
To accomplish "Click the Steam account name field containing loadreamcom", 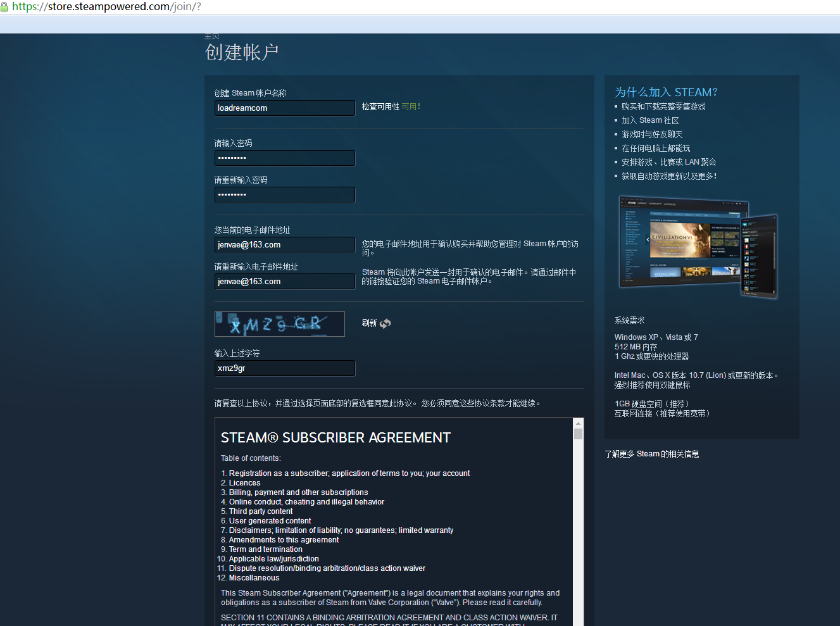I will 285,108.
